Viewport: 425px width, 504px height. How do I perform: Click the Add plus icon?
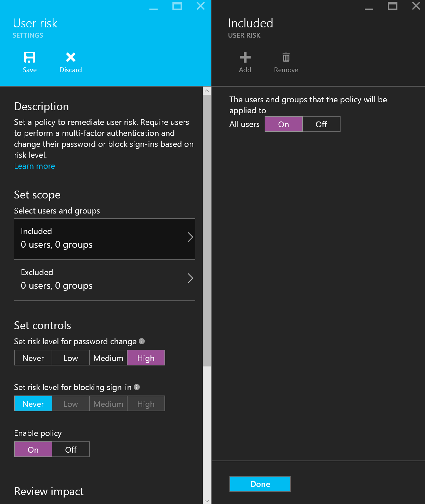[245, 57]
